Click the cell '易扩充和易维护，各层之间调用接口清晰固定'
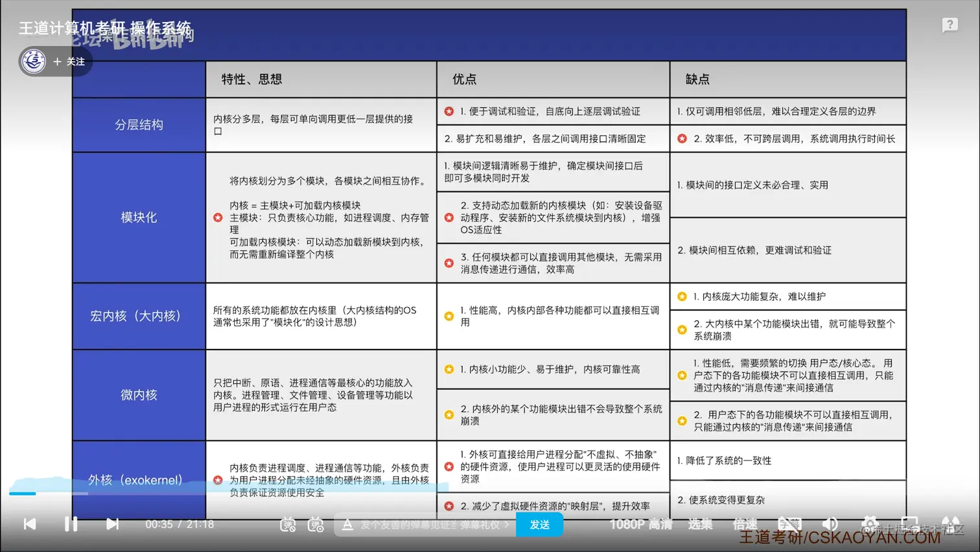980x552 pixels. coord(553,138)
